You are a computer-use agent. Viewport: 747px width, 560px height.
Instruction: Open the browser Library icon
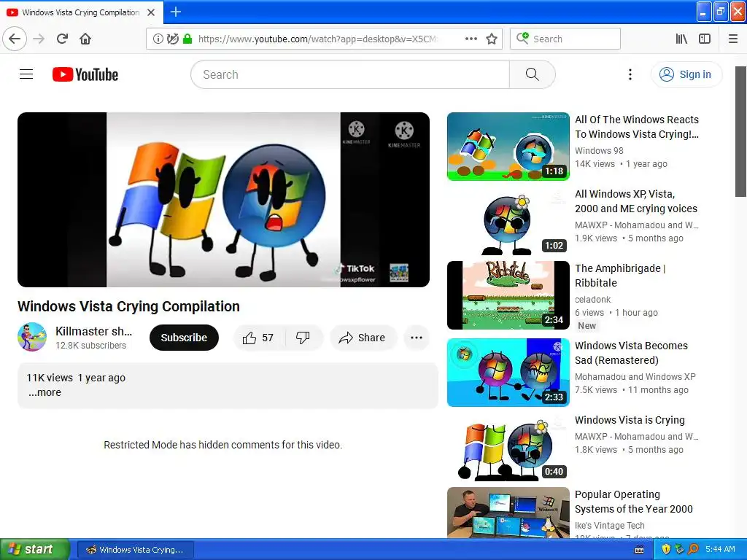click(681, 39)
